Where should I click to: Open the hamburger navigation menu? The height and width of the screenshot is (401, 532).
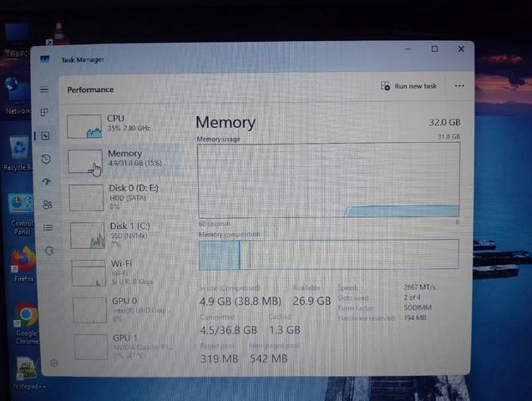(44, 89)
